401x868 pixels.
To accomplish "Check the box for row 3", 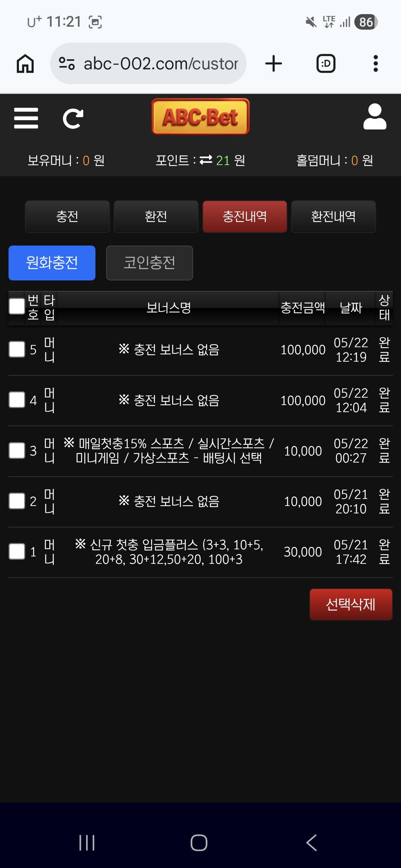I will (x=17, y=451).
